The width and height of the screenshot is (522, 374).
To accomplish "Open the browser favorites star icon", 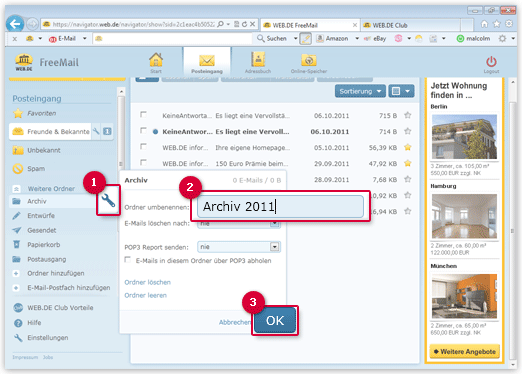I will point(497,24).
